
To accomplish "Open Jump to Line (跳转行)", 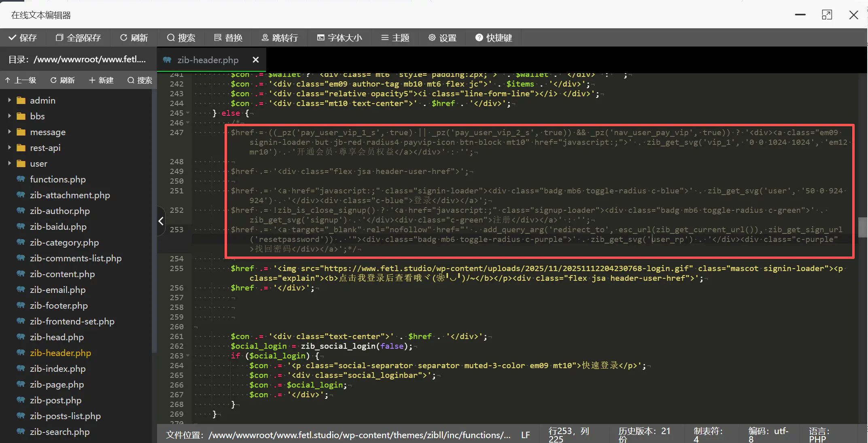I will [x=280, y=38].
